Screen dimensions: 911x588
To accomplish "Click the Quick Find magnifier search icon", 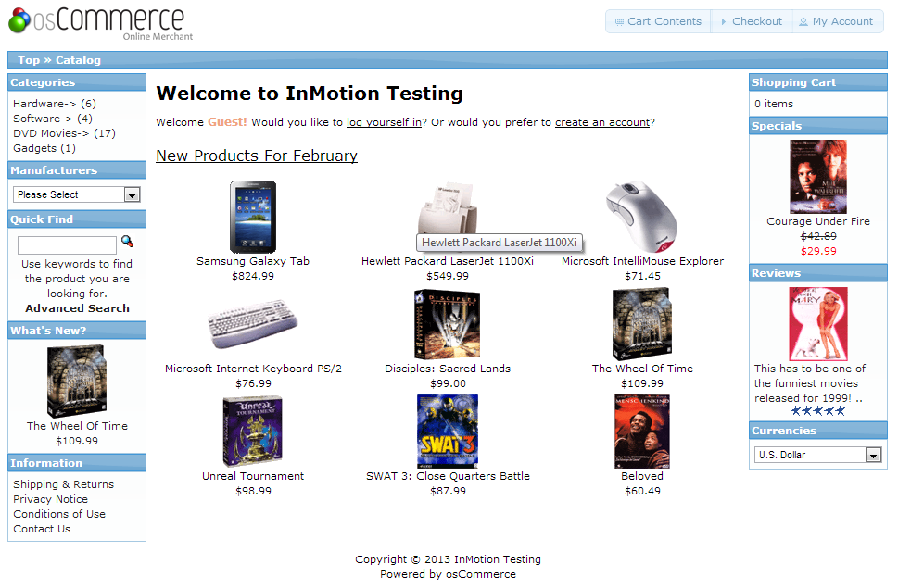I will pos(127,242).
